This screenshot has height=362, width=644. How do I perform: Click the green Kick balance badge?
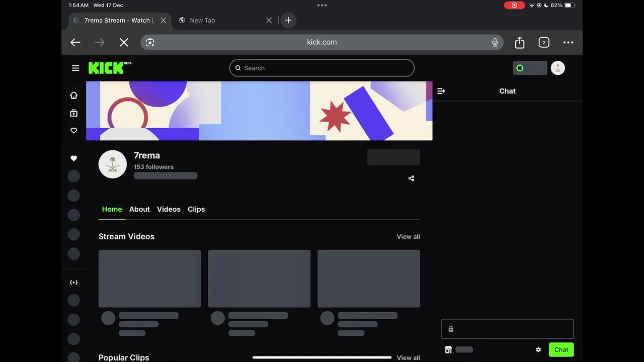pos(530,68)
